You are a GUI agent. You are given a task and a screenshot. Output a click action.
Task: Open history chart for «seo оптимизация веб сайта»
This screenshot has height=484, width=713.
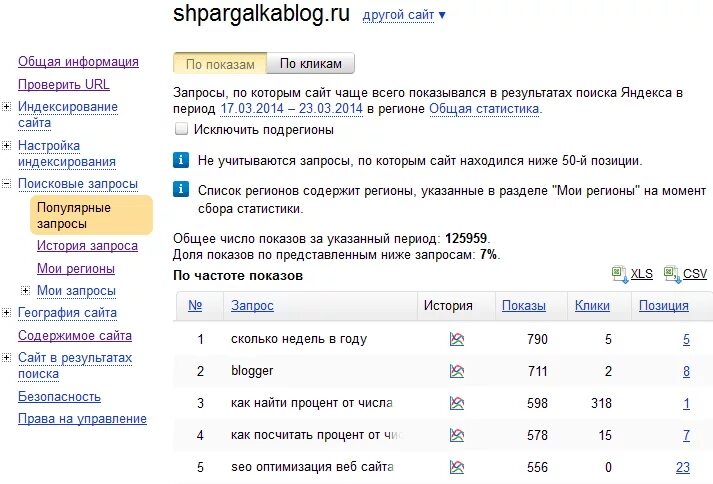(457, 467)
